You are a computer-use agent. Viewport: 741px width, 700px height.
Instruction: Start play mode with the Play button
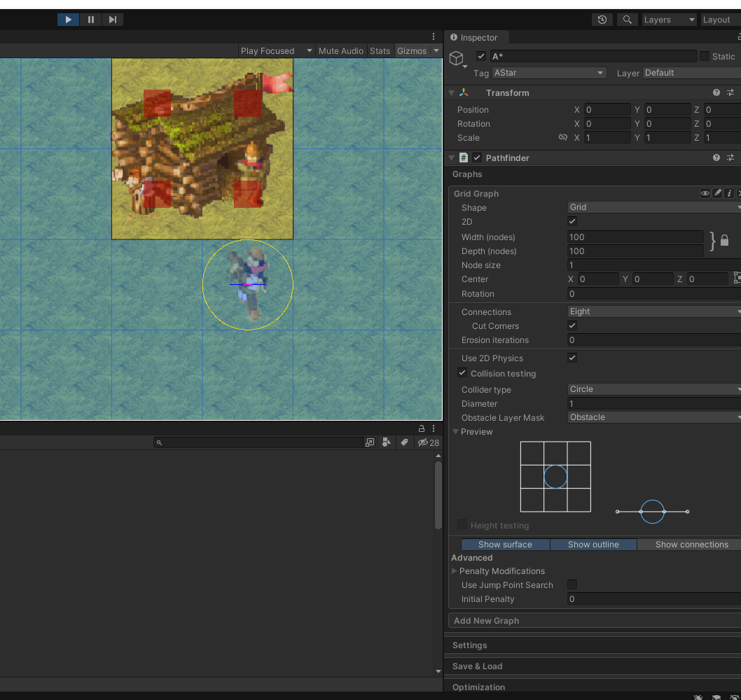[x=68, y=20]
